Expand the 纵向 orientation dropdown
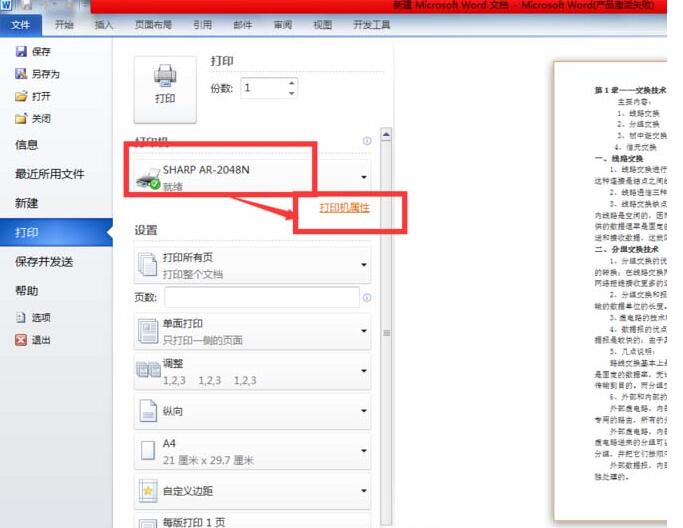The height and width of the screenshot is (528, 683). coord(364,411)
